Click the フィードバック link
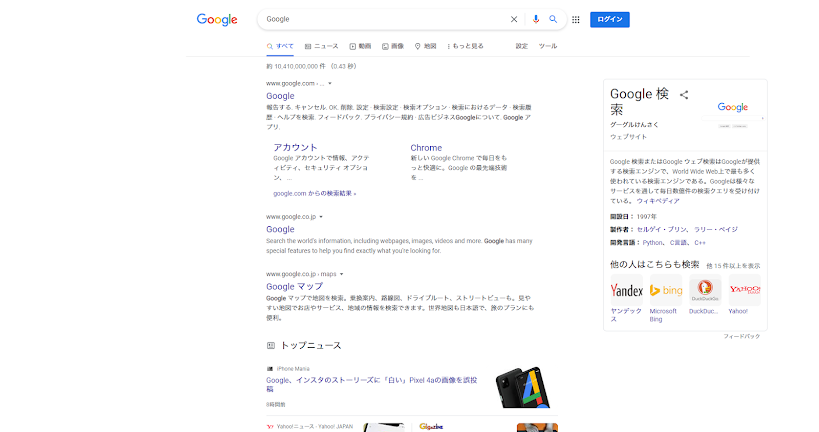This screenshot has height=432, width=819. coord(742,336)
